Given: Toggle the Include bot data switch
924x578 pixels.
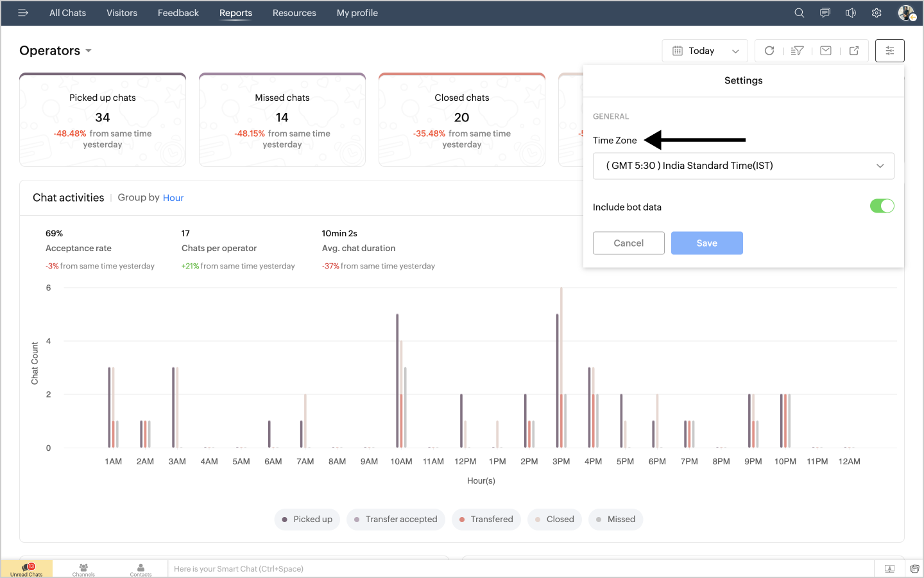Looking at the screenshot, I should click(882, 206).
